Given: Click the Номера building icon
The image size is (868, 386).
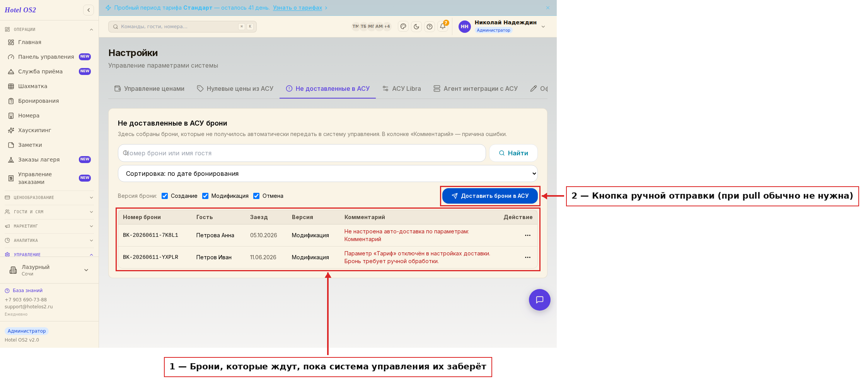Looking at the screenshot, I should click(11, 116).
